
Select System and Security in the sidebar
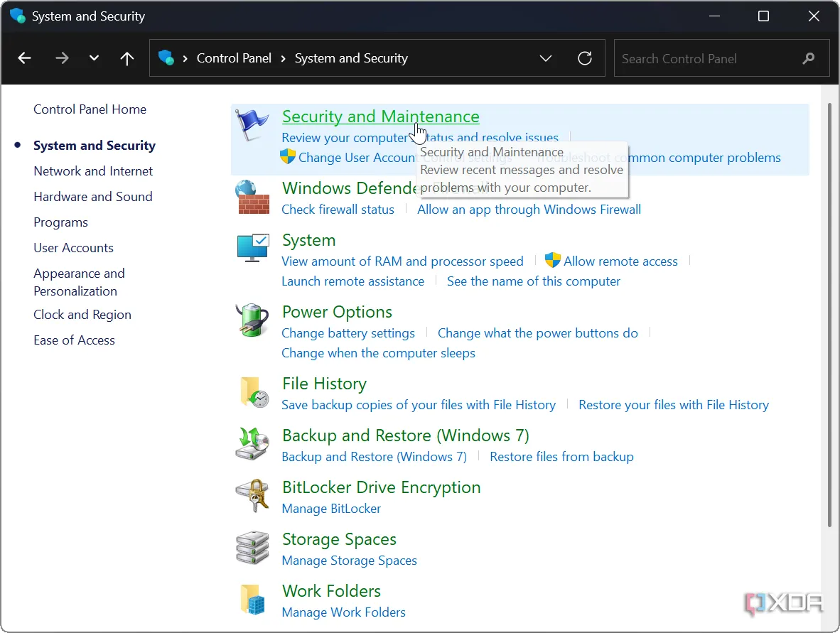tap(95, 146)
